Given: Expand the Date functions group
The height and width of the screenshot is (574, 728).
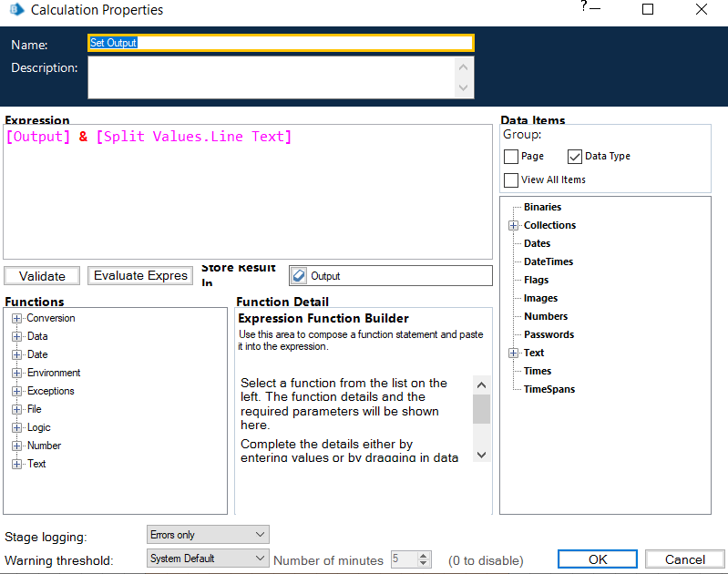Looking at the screenshot, I should 16,354.
